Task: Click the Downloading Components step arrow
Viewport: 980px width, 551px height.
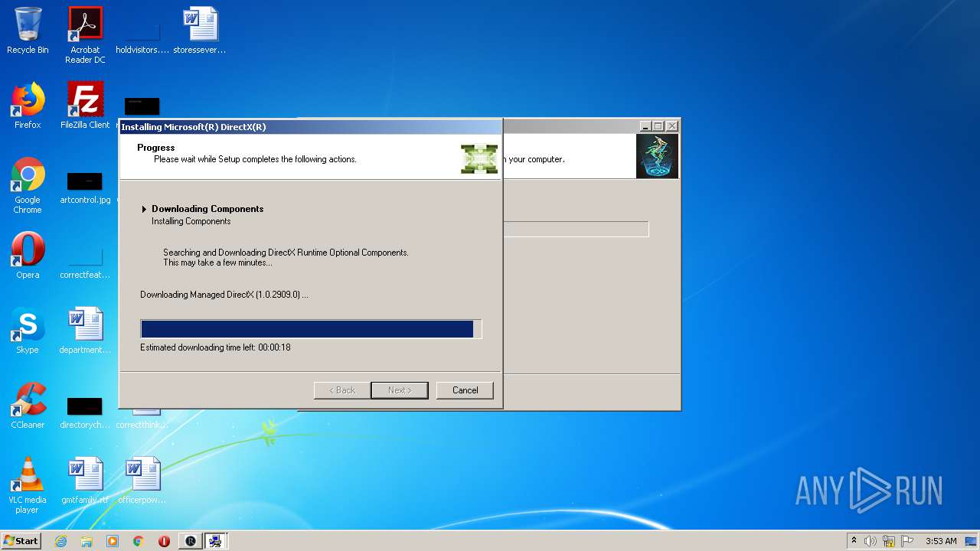Action: pyautogui.click(x=144, y=209)
